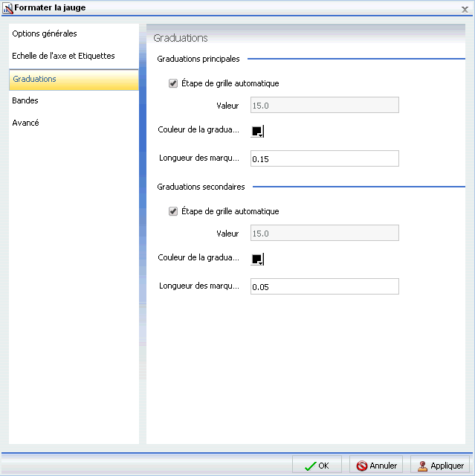Click the main mark length field 0.15
The image size is (475, 476).
[x=325, y=158]
